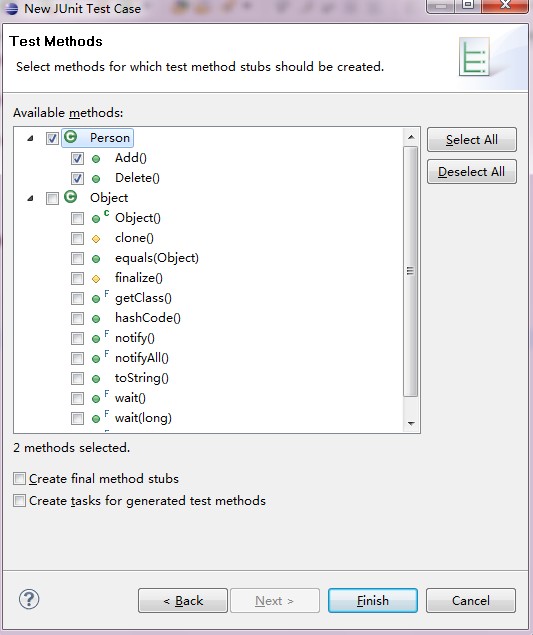Click the protected diamond icon next to clone()
This screenshot has height=635, width=533.
tap(96, 239)
